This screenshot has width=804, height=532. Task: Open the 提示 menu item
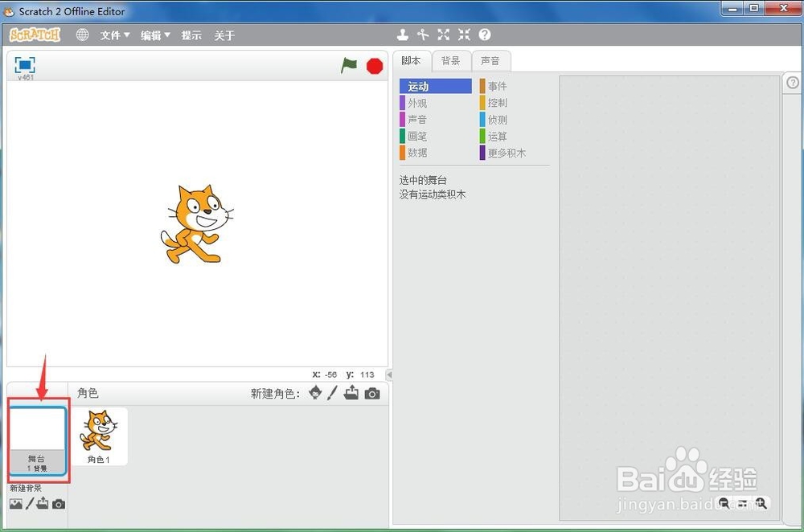tap(191, 35)
